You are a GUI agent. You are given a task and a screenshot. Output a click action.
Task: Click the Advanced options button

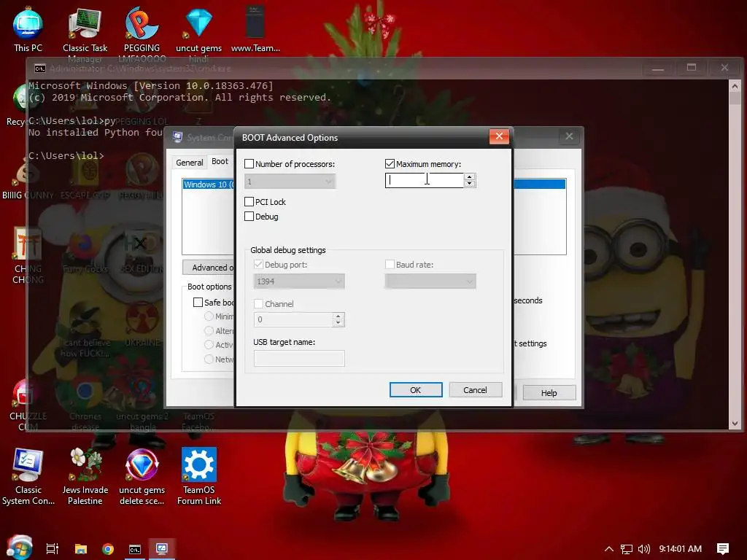[208, 268]
